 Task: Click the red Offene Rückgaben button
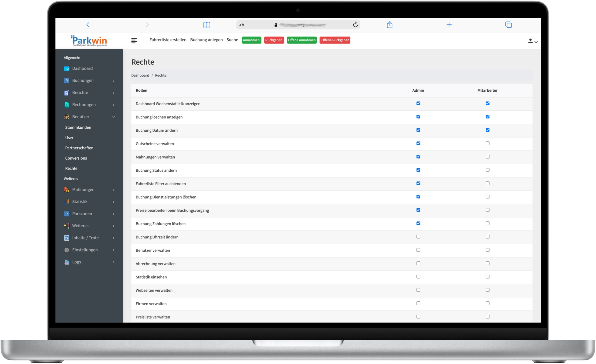[x=335, y=40]
